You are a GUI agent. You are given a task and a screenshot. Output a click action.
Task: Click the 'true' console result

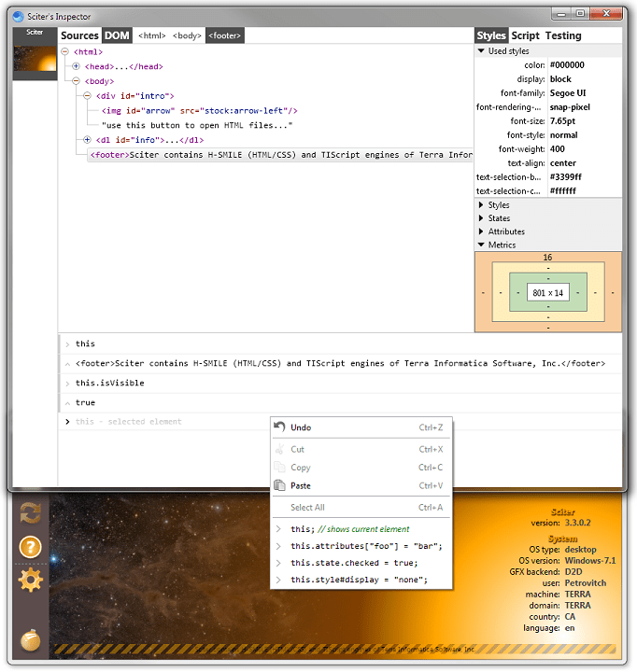pos(85,402)
